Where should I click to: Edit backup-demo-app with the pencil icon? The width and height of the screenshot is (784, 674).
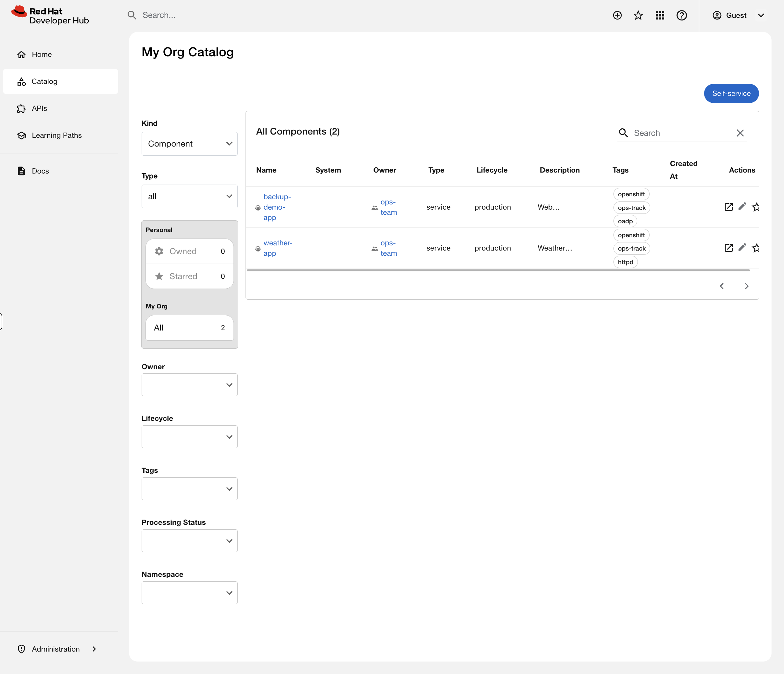point(742,207)
